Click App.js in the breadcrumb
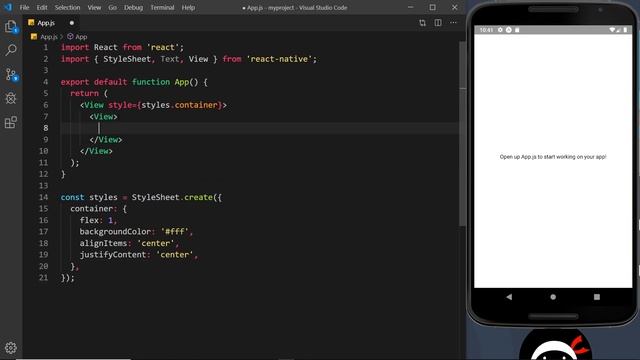Screen dimensions: 640x360 pyautogui.click(x=49, y=37)
